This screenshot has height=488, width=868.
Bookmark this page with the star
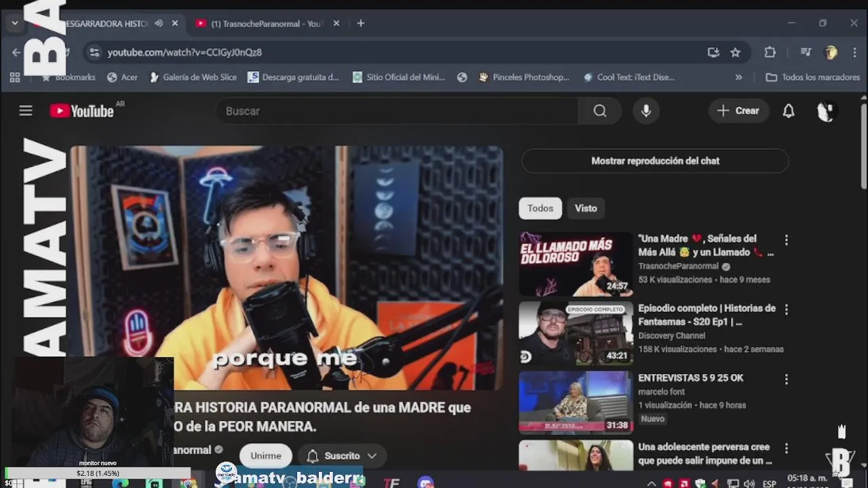coord(735,52)
